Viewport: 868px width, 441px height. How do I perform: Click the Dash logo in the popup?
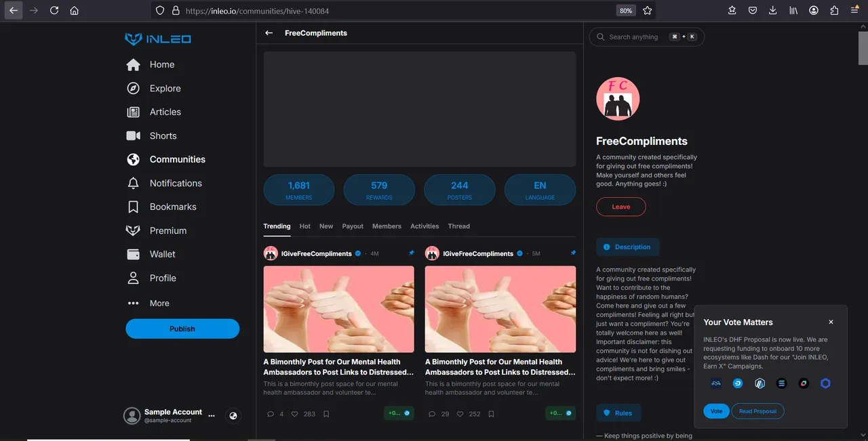(x=738, y=383)
